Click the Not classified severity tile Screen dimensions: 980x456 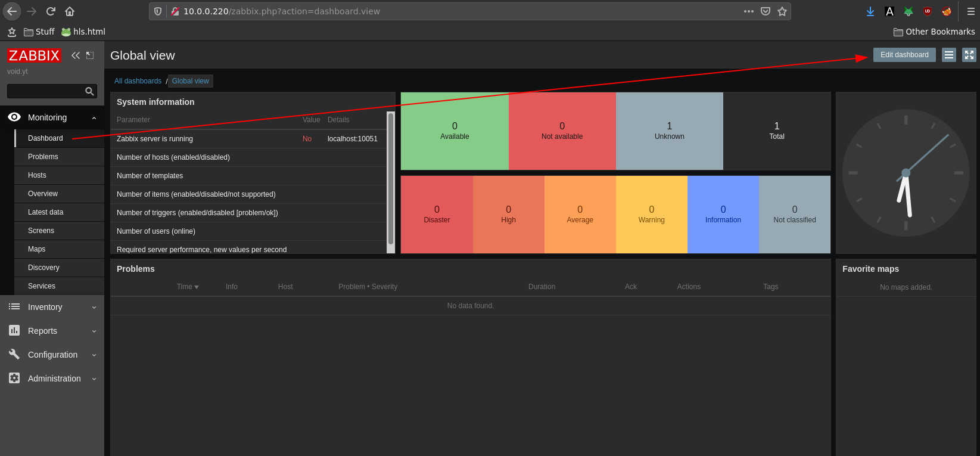tap(795, 215)
